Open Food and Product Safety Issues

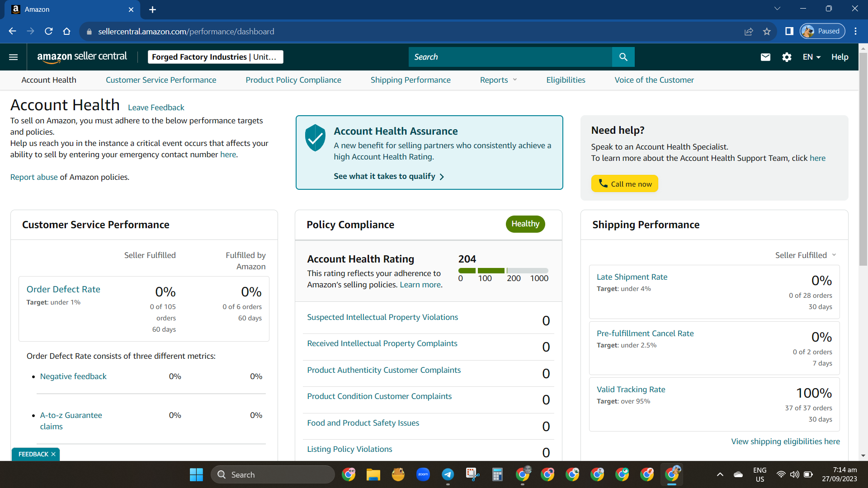(x=363, y=423)
